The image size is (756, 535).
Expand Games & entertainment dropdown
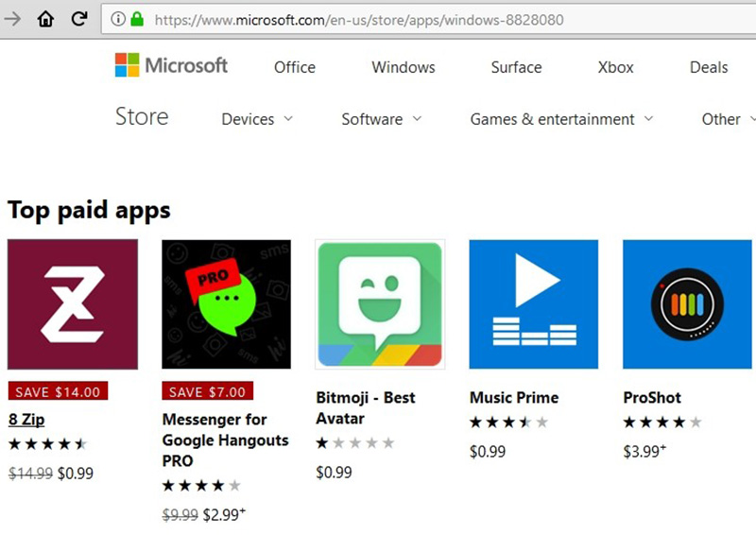(561, 119)
